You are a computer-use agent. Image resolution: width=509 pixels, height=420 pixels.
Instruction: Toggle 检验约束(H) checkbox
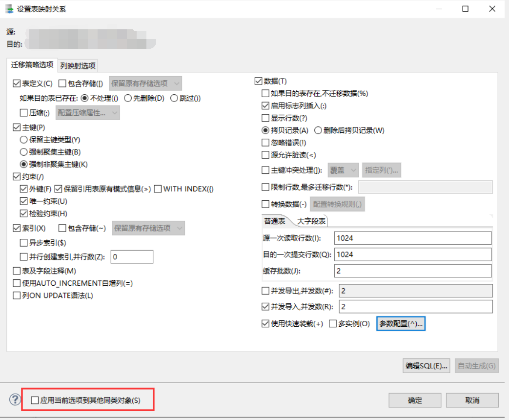24,213
